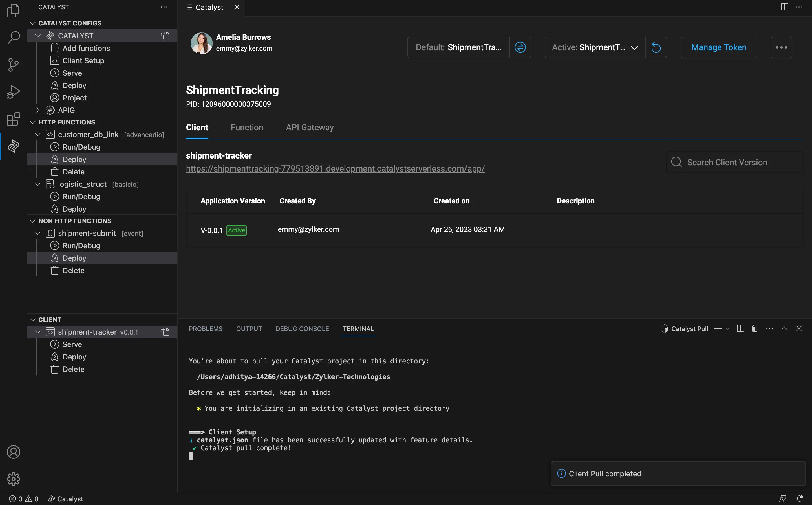This screenshot has height=505, width=812.
Task: Switch the default project using swap icon
Action: (x=520, y=47)
